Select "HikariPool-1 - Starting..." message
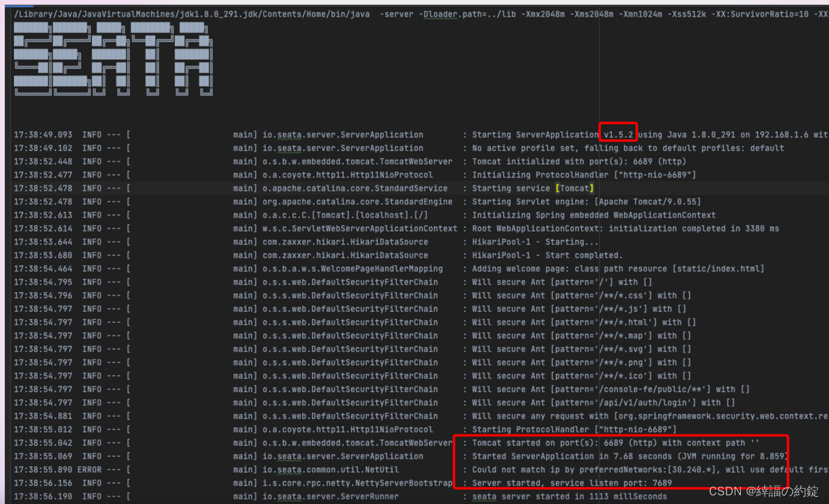Viewport: 829px width, 504px height. click(x=535, y=242)
